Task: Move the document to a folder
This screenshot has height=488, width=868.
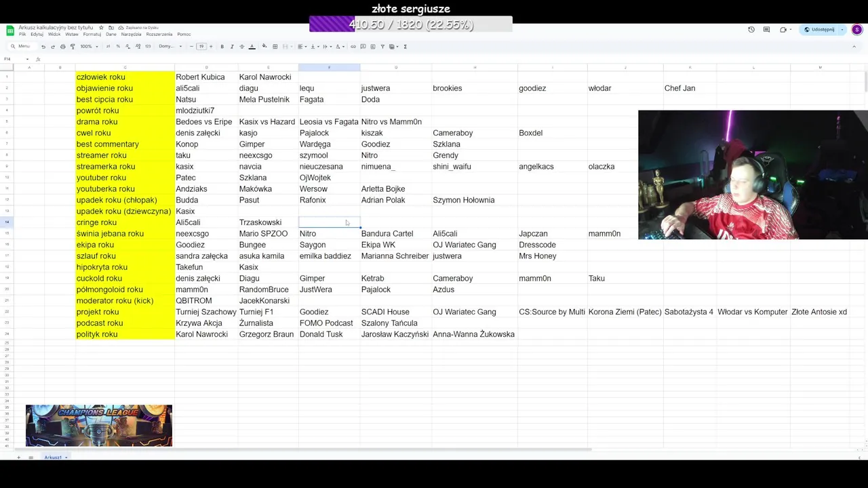Action: (111, 28)
